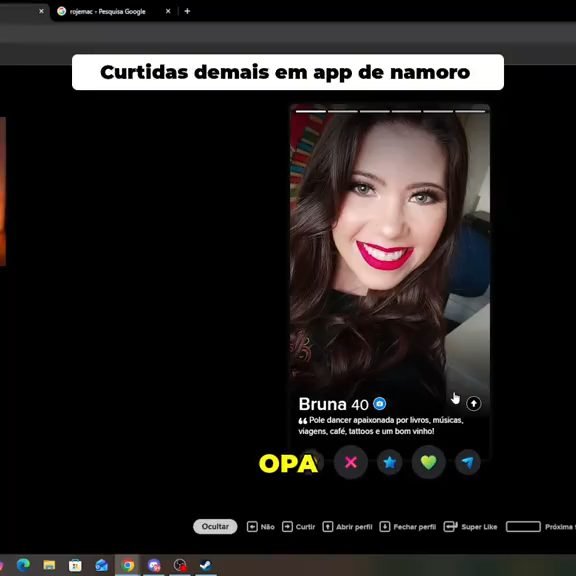
Task: Click the Curtir shortcut label
Action: [305, 527]
